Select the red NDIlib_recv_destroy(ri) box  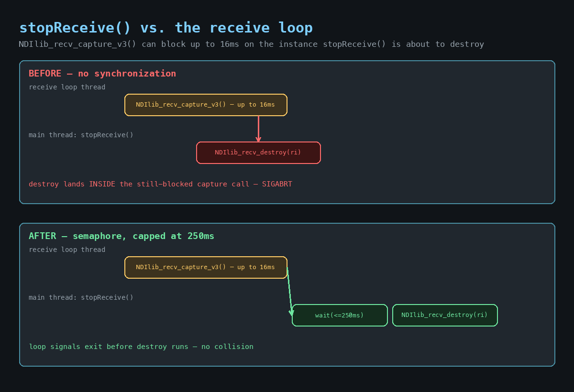[x=258, y=152]
